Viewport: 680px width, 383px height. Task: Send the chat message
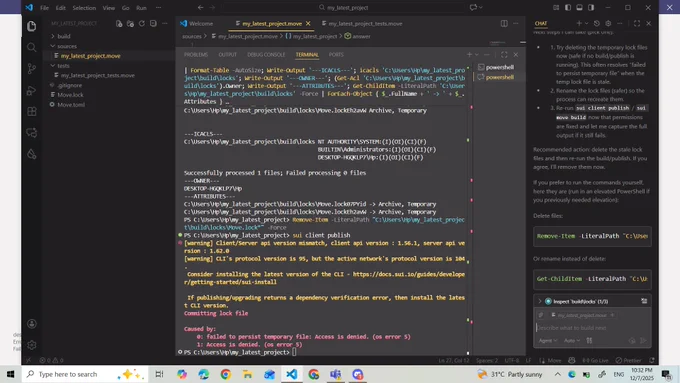[x=644, y=340]
